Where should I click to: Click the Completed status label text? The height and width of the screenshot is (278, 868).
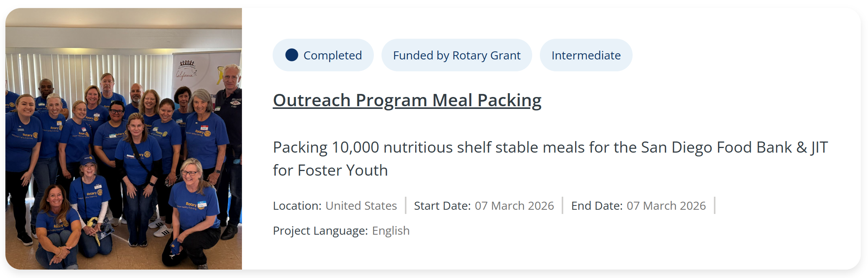[x=332, y=56]
